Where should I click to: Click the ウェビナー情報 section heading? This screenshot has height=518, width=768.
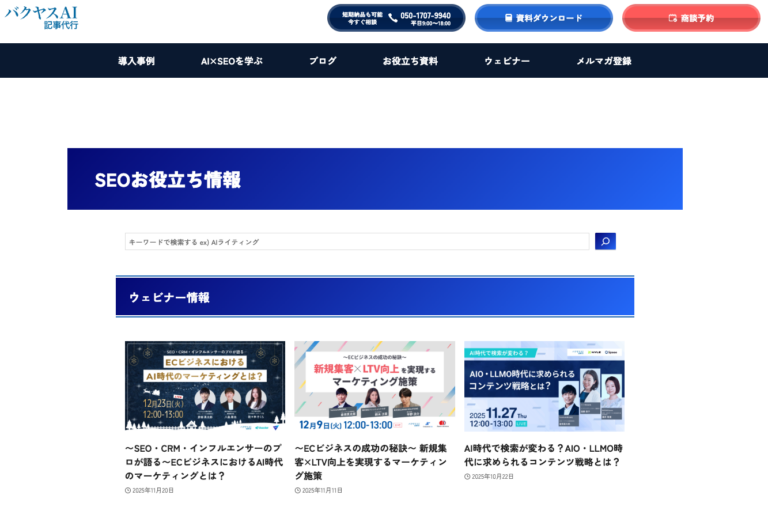point(169,297)
